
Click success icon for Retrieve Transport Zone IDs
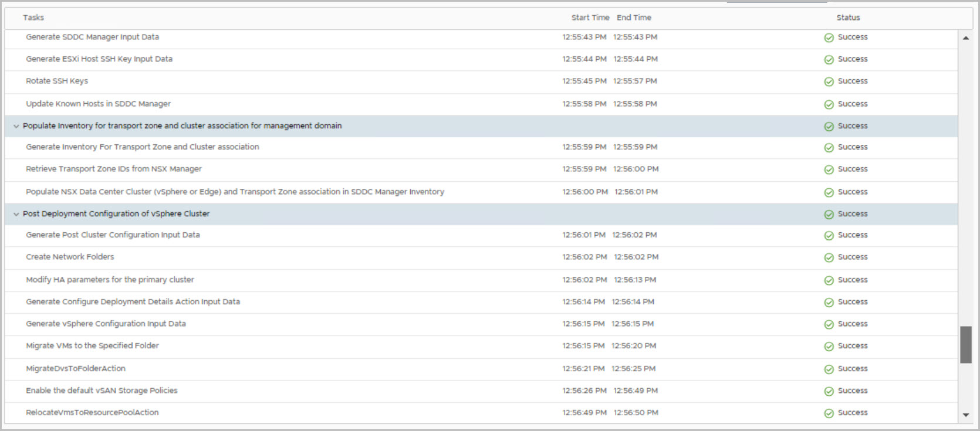829,169
